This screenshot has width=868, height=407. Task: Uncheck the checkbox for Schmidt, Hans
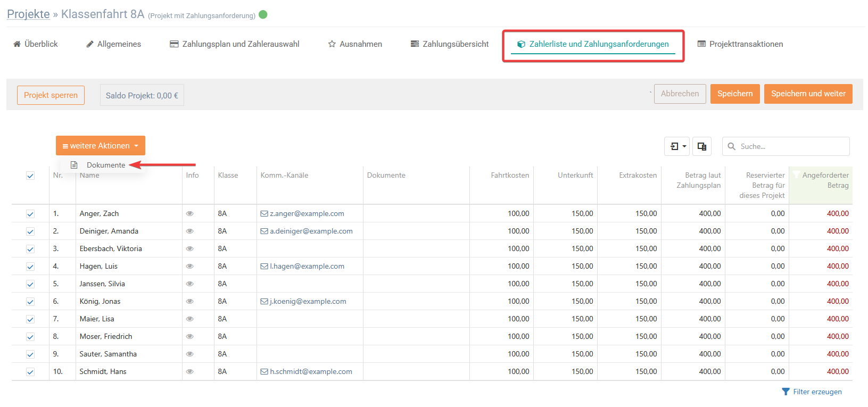click(x=30, y=372)
